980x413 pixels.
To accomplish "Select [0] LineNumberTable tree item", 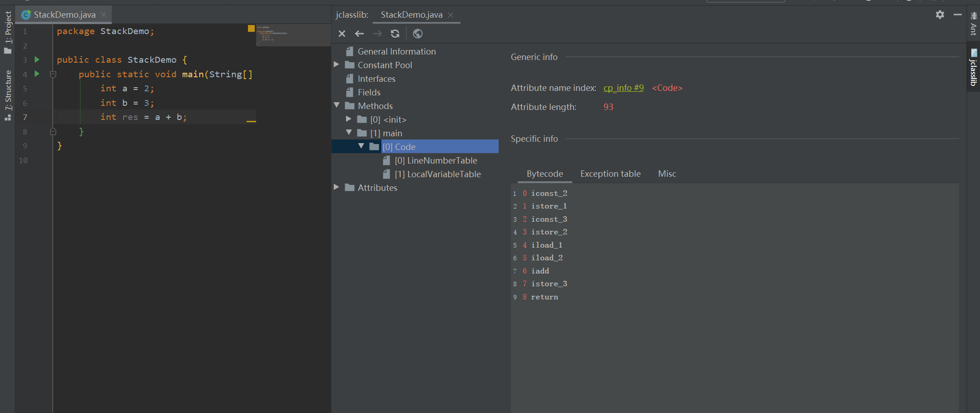I will click(x=436, y=160).
